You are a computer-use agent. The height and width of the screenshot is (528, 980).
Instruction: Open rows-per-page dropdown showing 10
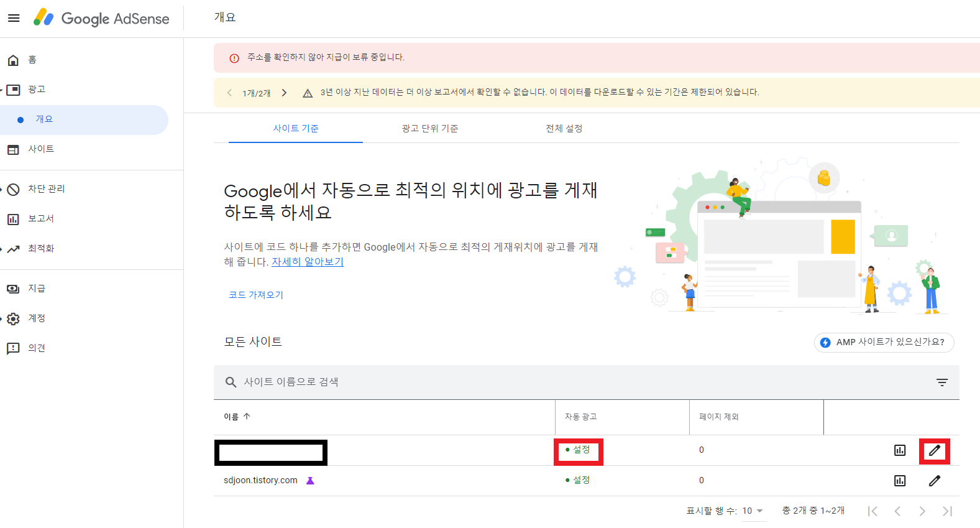tap(753, 511)
